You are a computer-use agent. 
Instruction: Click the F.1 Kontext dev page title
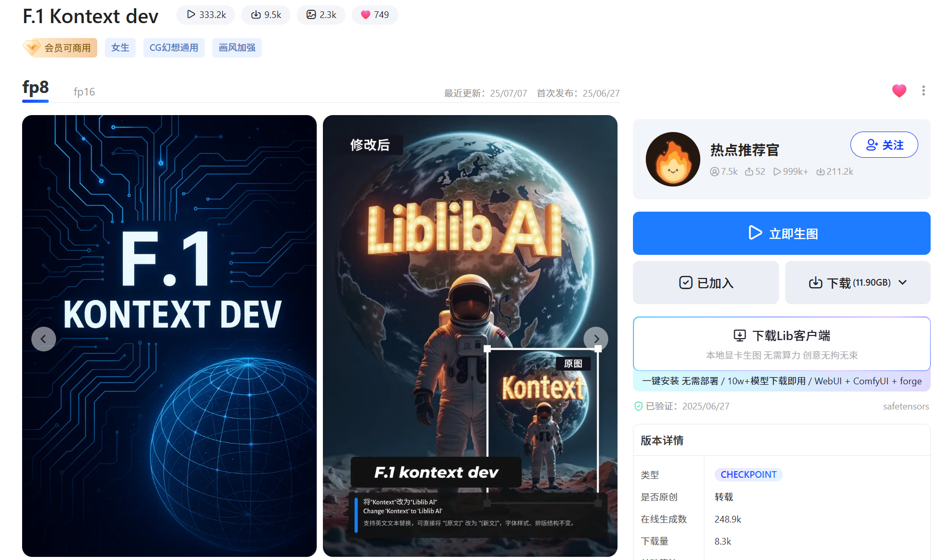90,16
